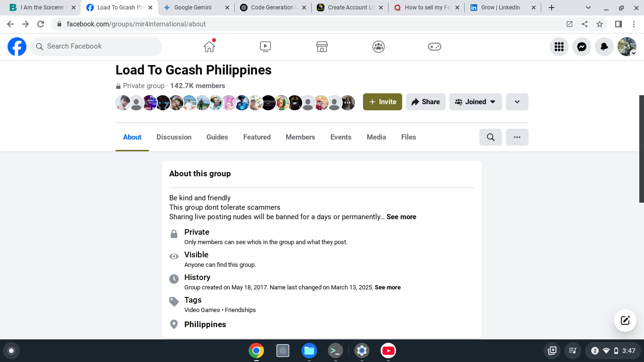Image resolution: width=644 pixels, height=362 pixels.
Task: Expand the chevron button beside Joined
Action: pyautogui.click(x=517, y=102)
